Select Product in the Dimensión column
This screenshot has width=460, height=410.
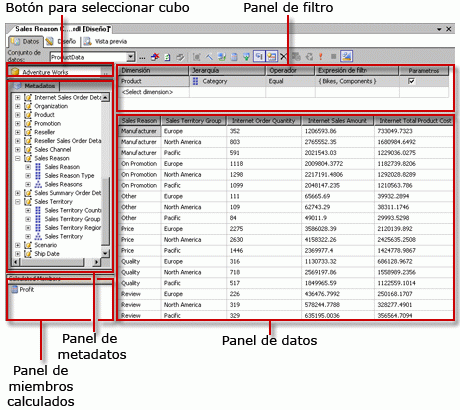click(x=153, y=81)
